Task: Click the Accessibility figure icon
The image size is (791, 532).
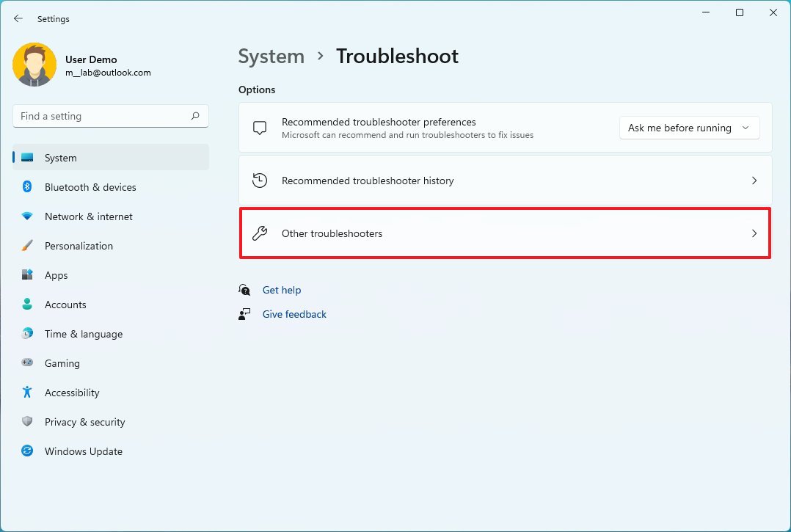Action: [27, 393]
